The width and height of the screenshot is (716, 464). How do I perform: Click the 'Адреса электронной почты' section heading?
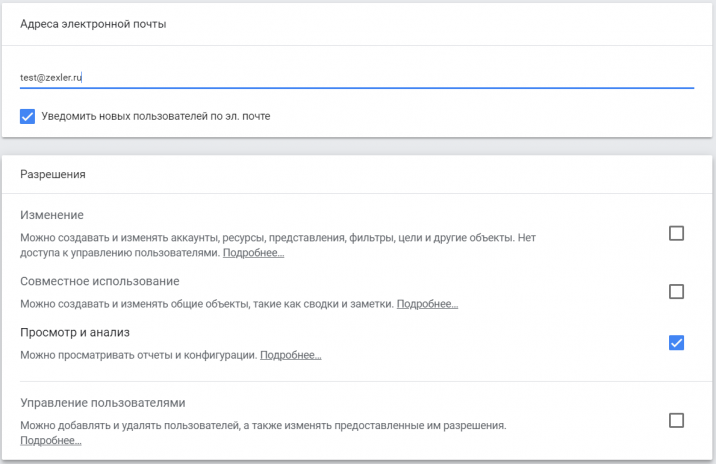[x=93, y=24]
